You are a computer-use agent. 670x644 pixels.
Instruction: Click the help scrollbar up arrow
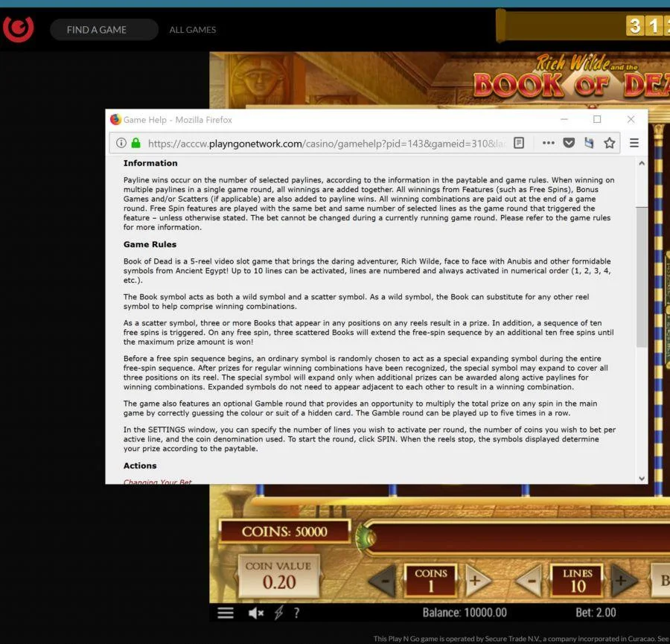coord(642,163)
